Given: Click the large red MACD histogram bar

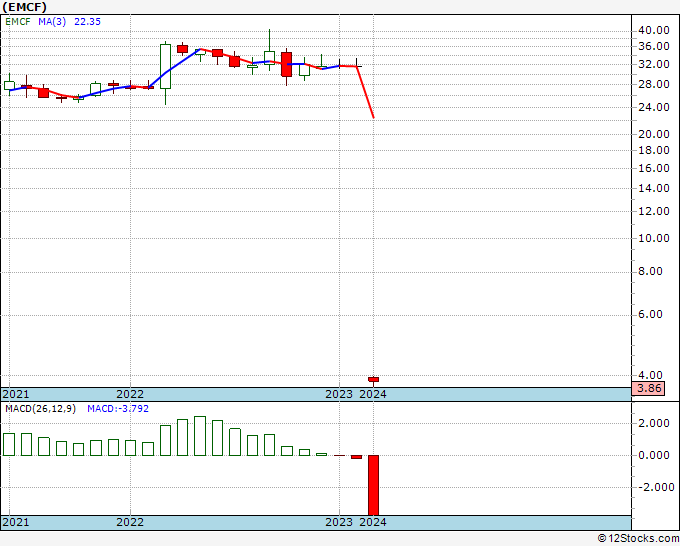Looking at the screenshot, I should [373, 485].
